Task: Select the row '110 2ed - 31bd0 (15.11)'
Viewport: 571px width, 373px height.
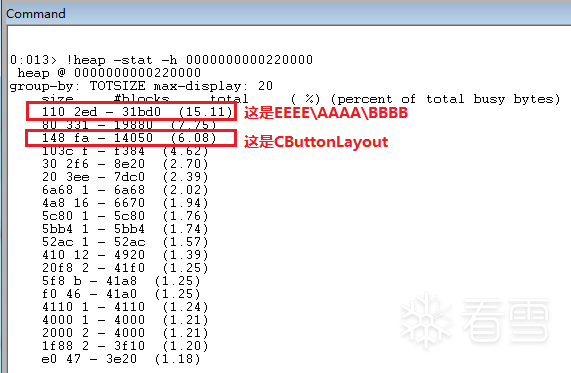Action: point(137,112)
